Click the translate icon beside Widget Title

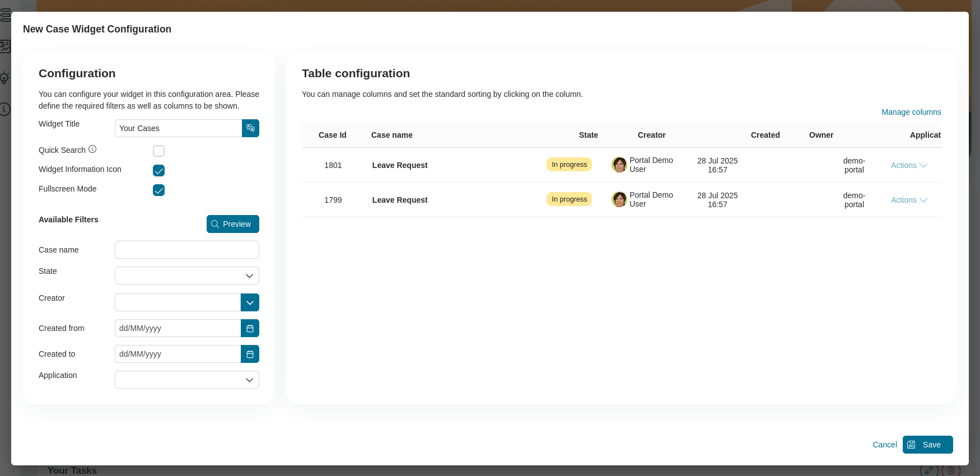(x=250, y=128)
